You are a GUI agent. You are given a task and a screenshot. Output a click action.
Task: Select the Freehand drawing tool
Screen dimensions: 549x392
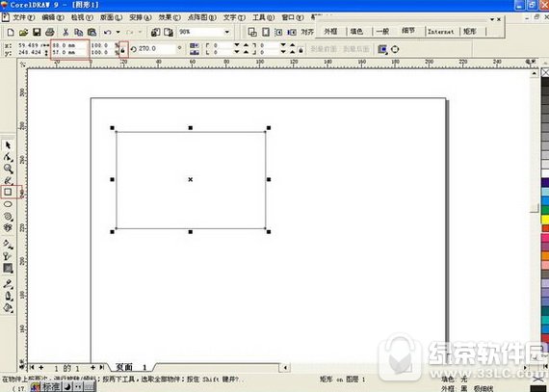click(8, 181)
